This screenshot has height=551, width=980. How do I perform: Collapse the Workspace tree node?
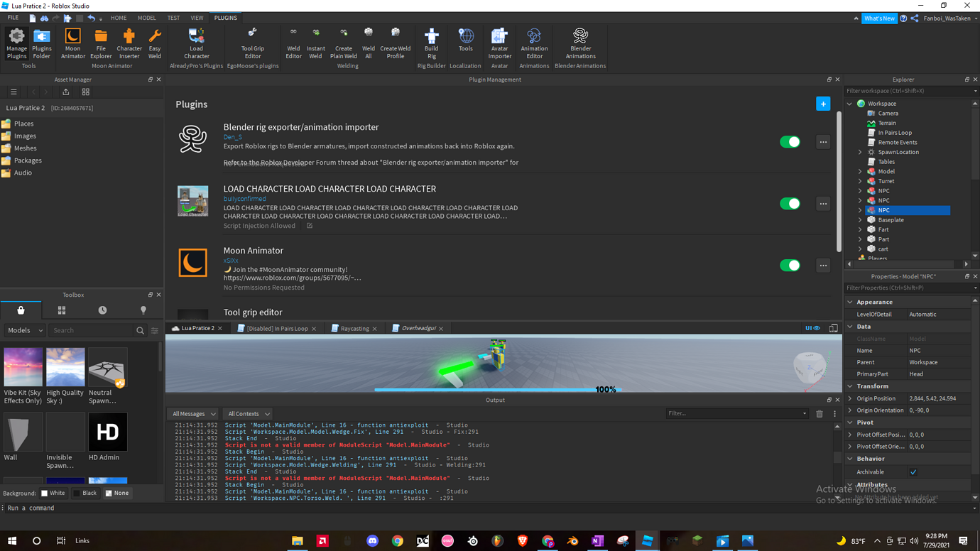(850, 104)
